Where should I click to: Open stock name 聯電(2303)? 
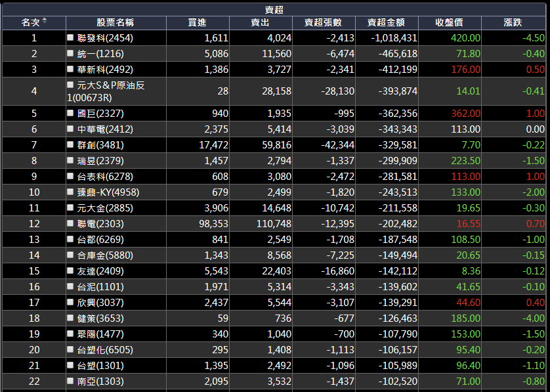[x=100, y=224]
